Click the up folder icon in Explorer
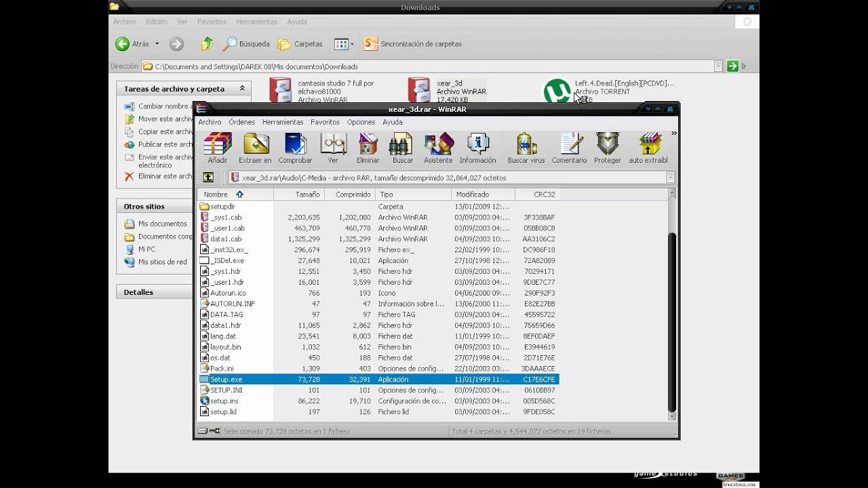 coord(207,44)
